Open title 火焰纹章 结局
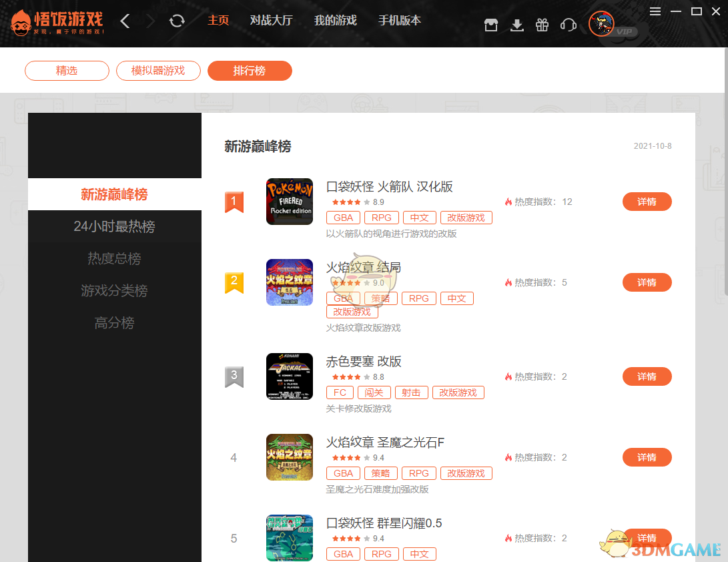 (364, 268)
